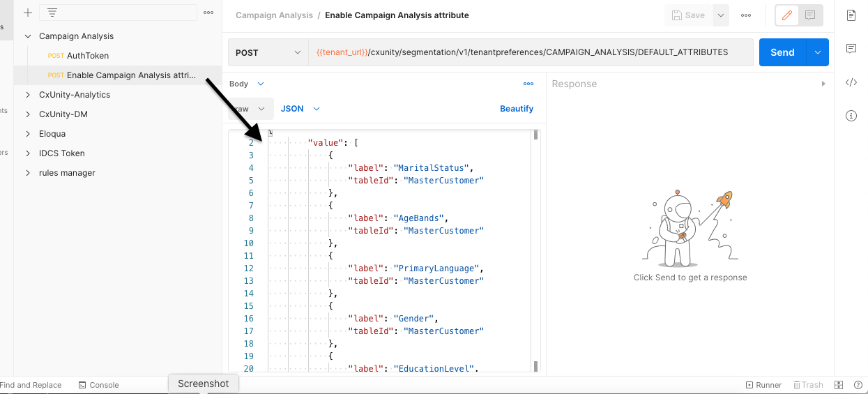This screenshot has height=394, width=868.
Task: Open the Runner in the status bar
Action: (764, 385)
